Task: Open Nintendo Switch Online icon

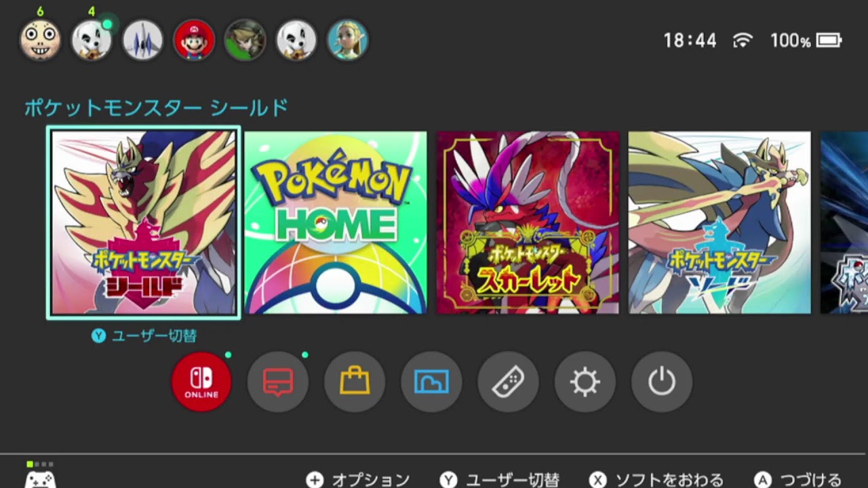Action: [x=201, y=382]
